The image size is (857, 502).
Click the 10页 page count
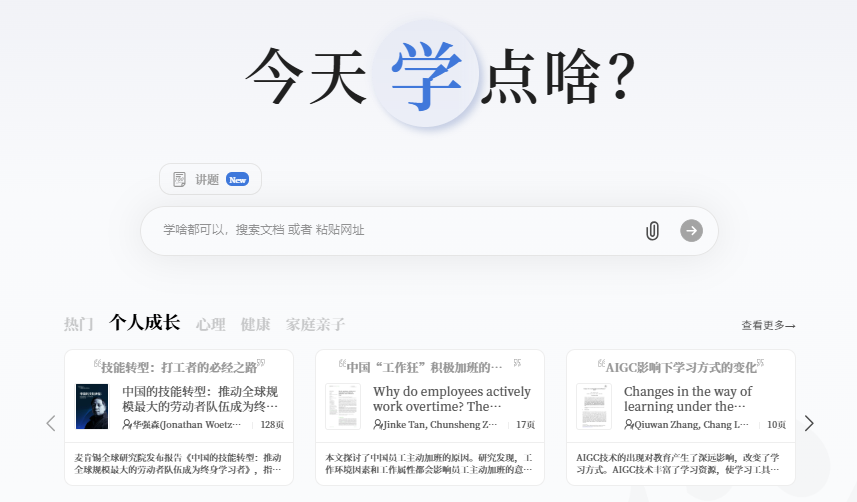pyautogui.click(x=777, y=424)
